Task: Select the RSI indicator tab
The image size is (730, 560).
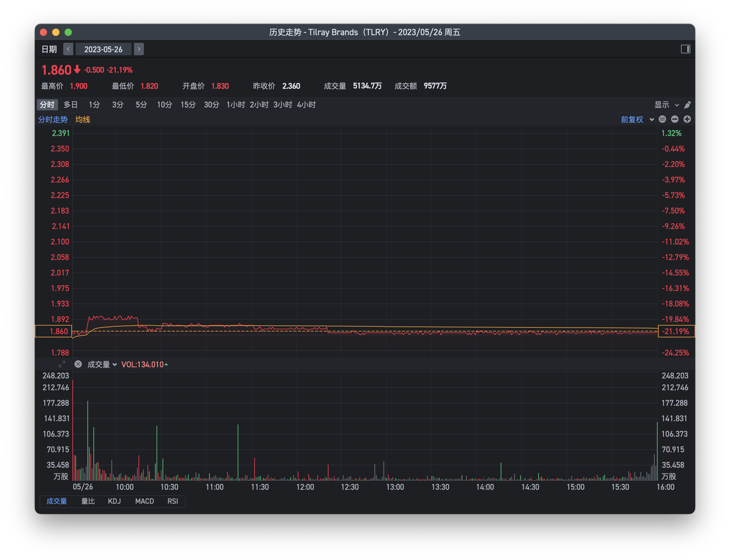Action: (173, 501)
